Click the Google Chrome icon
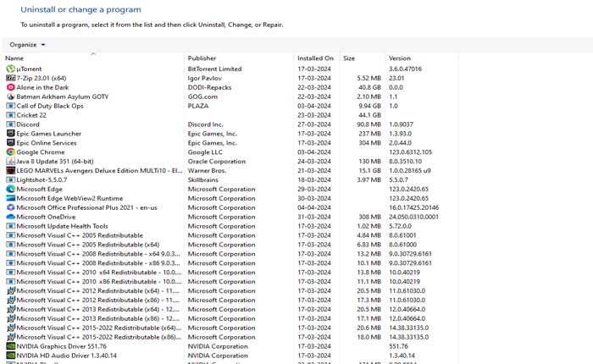The image size is (593, 364). pos(10,152)
